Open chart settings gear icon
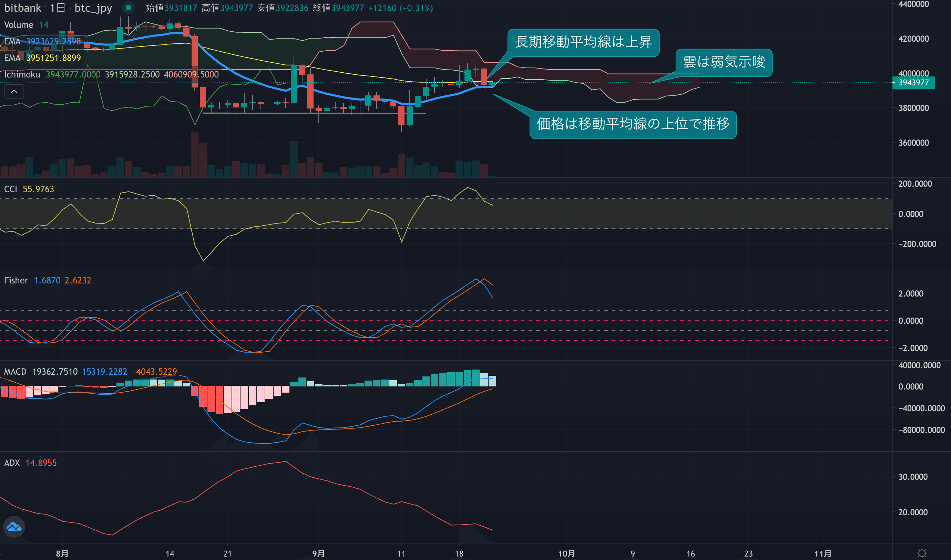Screen dimensions: 951x560 click(922, 553)
